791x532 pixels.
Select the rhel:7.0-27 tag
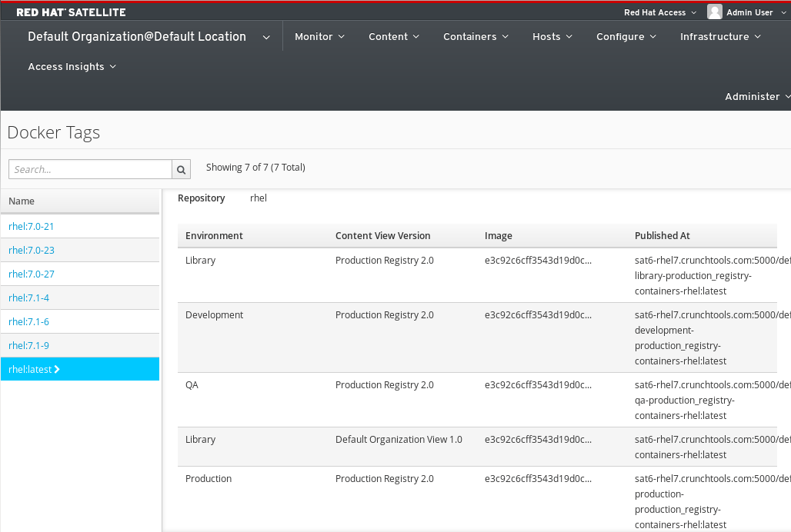[31, 274]
